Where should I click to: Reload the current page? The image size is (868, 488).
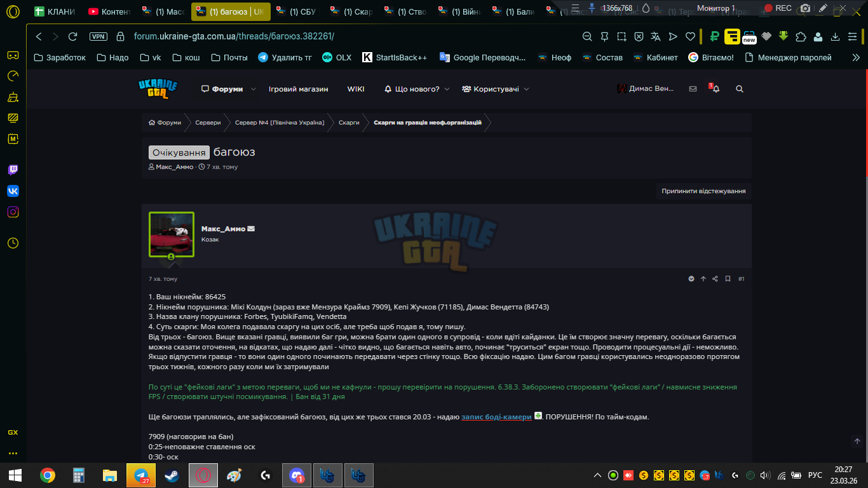tap(72, 36)
